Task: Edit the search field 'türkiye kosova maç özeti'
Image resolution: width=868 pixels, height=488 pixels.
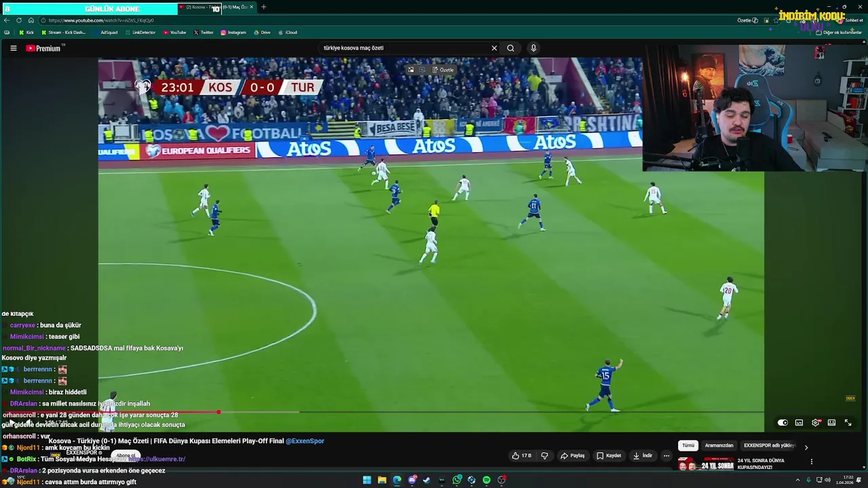Action: (405, 48)
